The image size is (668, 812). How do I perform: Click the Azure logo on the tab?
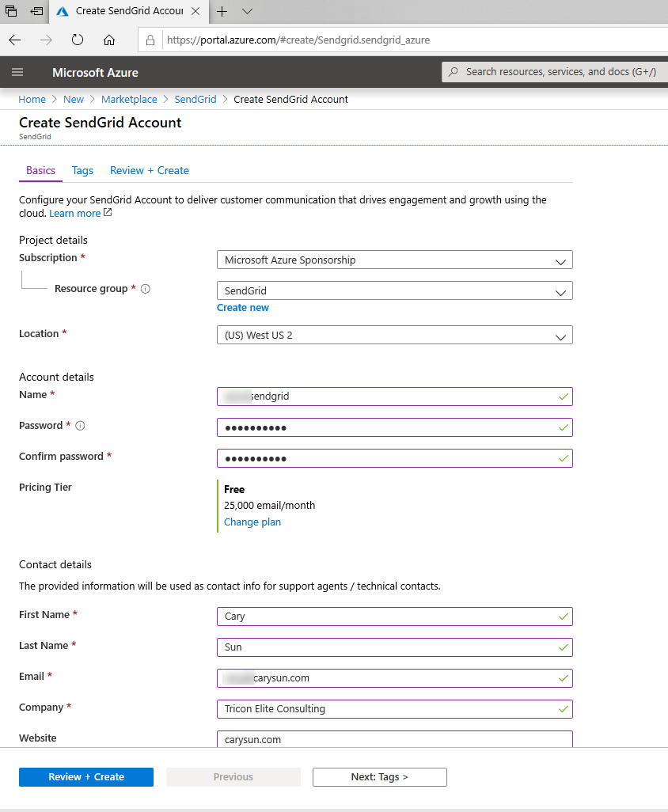coord(63,11)
